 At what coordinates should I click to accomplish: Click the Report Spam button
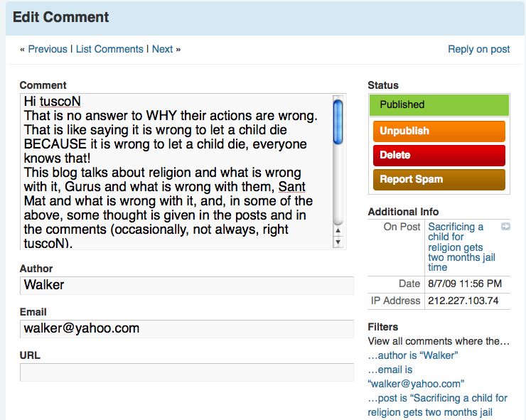tap(439, 179)
